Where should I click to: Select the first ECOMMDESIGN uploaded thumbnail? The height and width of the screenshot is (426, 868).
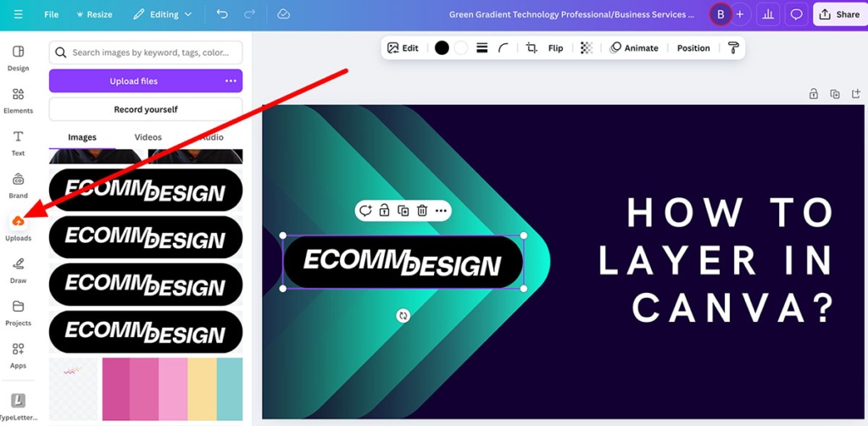[x=146, y=190]
